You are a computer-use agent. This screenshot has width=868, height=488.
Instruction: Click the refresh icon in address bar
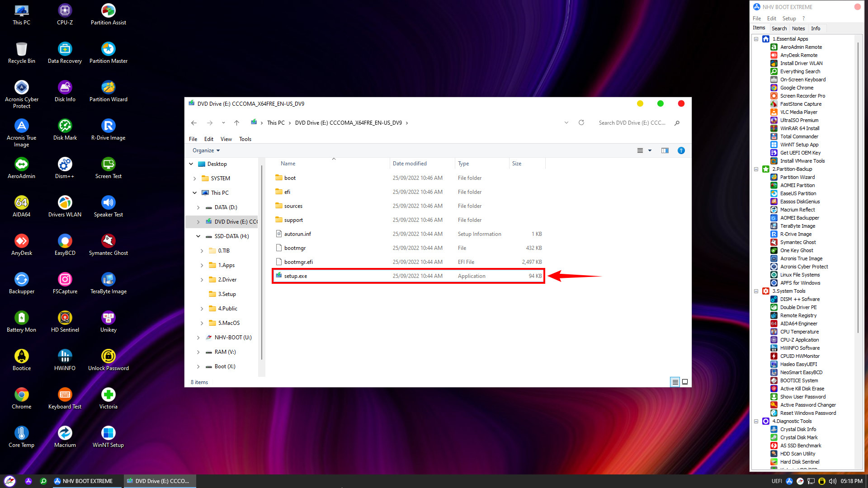pyautogui.click(x=581, y=122)
